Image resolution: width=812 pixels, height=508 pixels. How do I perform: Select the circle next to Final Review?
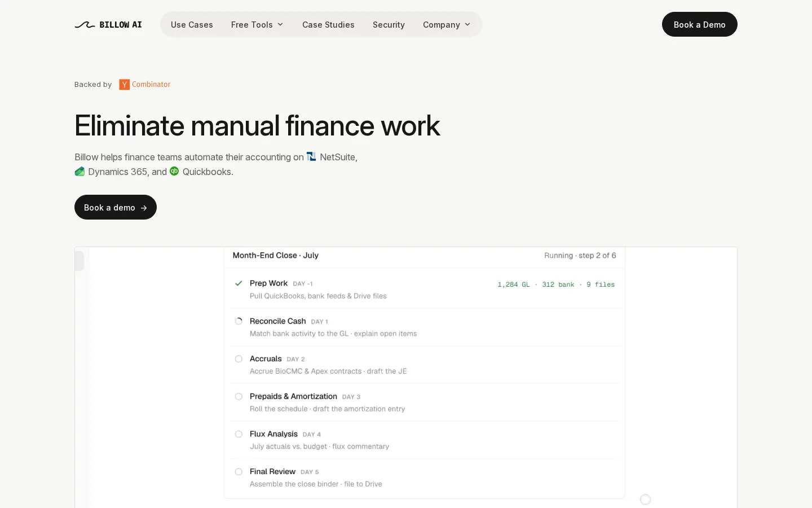coord(239,472)
